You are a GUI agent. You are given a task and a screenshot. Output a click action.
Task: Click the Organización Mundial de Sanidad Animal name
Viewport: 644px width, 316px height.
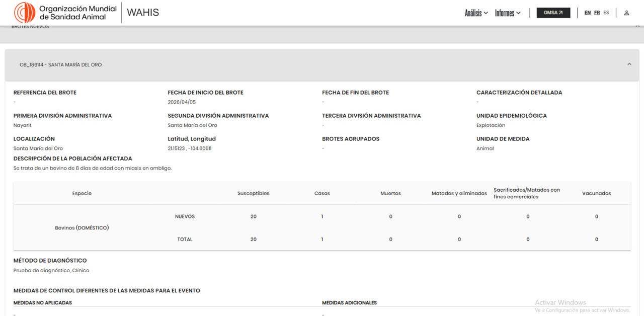click(77, 13)
